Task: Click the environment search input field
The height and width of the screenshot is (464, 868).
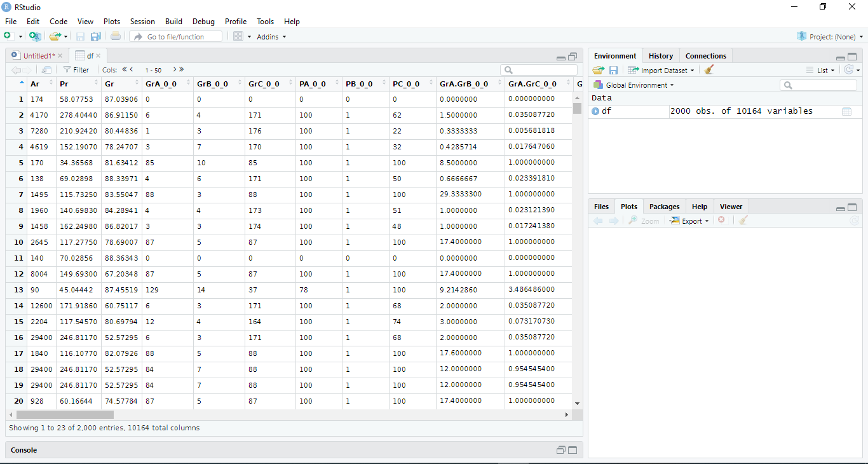Action: [818, 84]
